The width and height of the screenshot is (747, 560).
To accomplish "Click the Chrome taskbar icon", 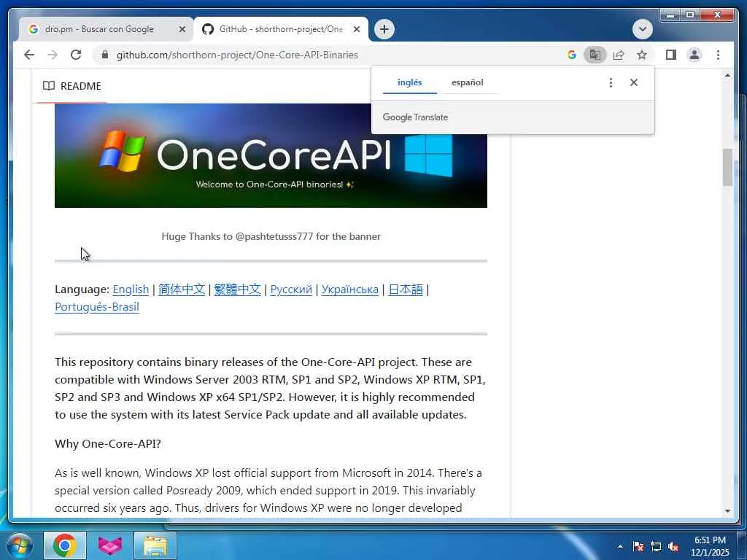I will point(65,545).
